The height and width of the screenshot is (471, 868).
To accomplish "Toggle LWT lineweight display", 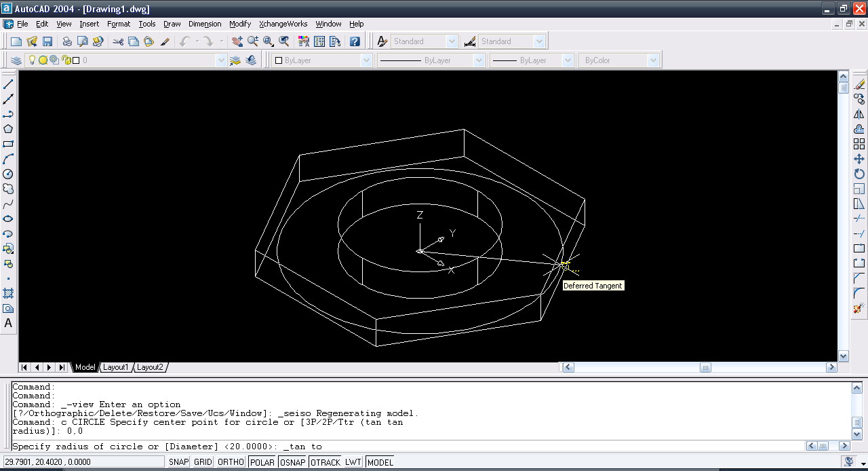I will (353, 462).
